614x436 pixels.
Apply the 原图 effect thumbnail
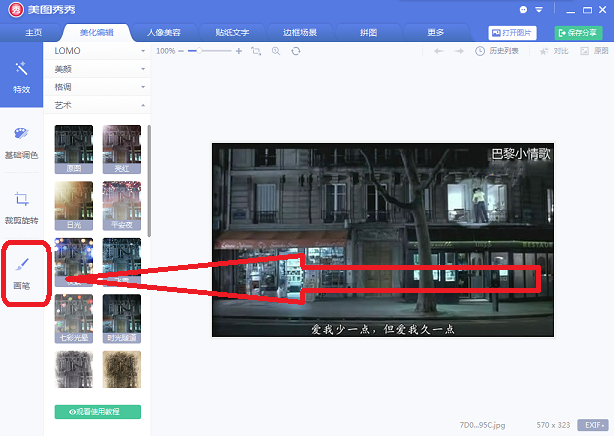[x=74, y=149]
